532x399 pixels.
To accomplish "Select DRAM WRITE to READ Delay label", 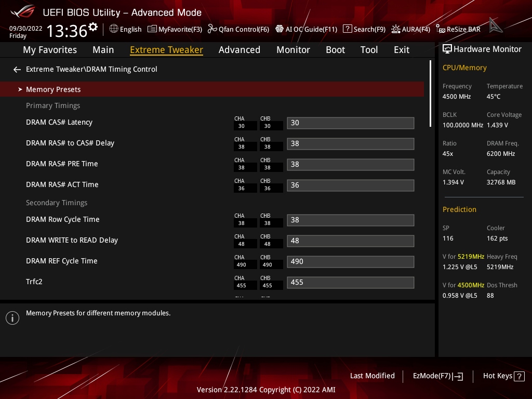I will pos(72,240).
